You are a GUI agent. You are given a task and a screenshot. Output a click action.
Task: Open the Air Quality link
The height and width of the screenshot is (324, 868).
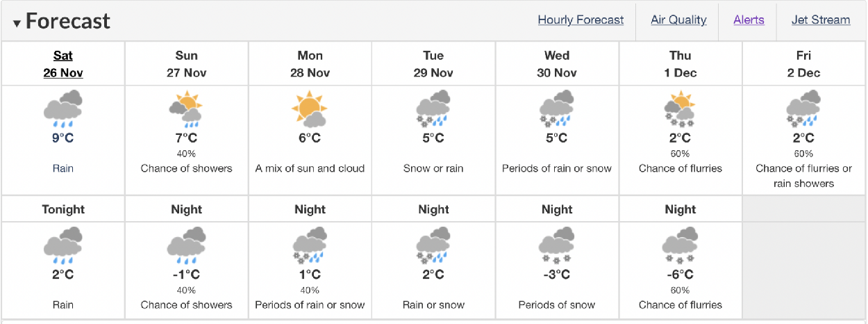tap(678, 20)
